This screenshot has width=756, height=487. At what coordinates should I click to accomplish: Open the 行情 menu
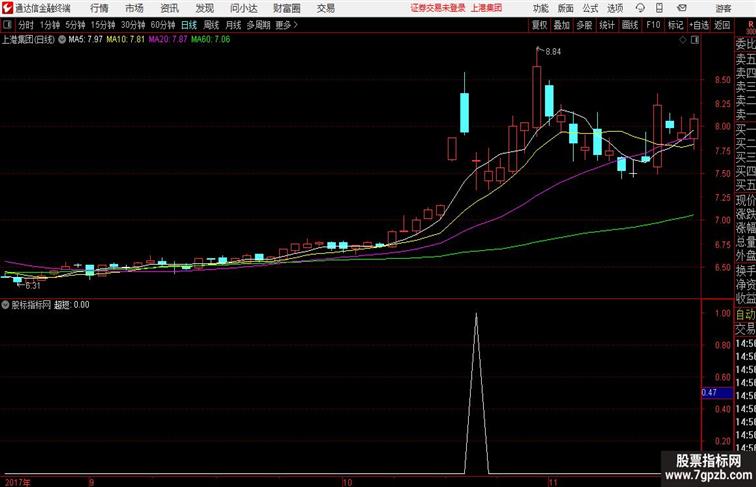pos(99,8)
